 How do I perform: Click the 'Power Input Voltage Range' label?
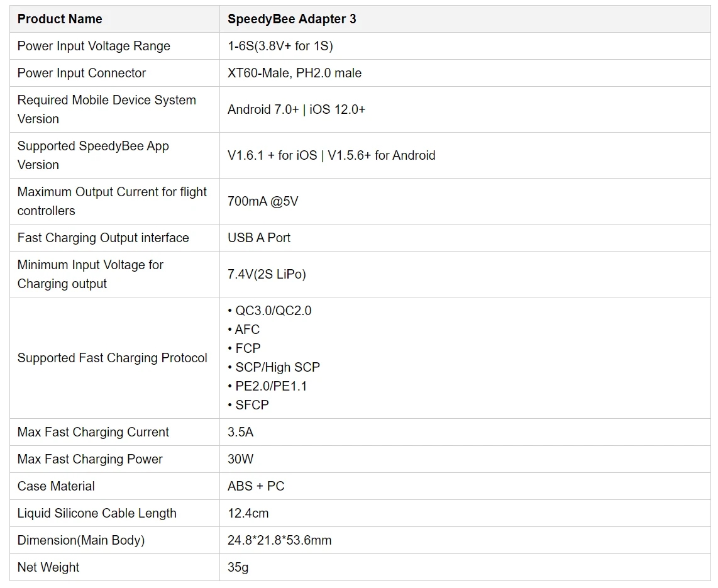94,46
